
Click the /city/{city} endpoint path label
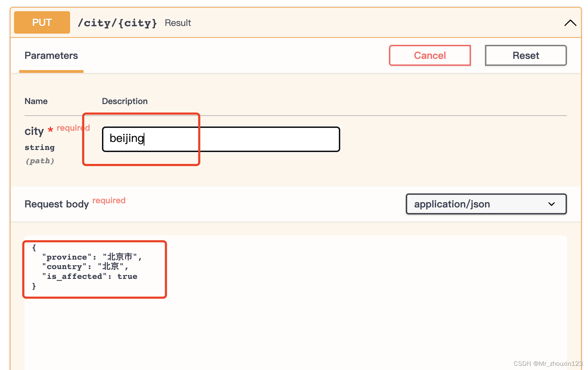click(x=117, y=23)
